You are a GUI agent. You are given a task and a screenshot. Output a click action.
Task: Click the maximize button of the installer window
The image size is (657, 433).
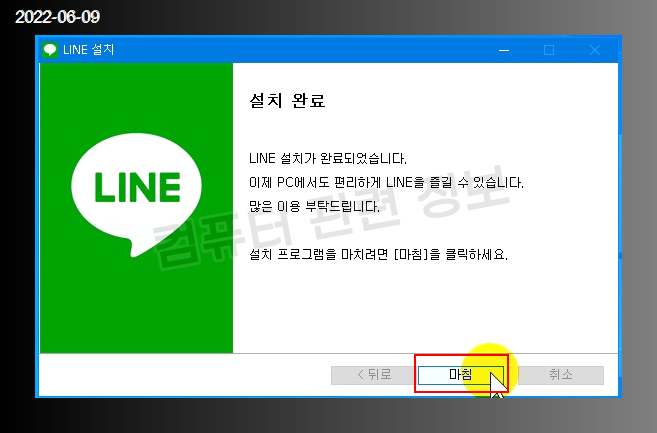coord(549,50)
